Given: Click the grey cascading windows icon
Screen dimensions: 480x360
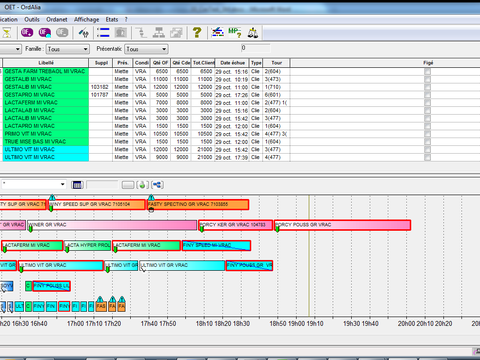Looking at the screenshot, I should click(x=176, y=33).
